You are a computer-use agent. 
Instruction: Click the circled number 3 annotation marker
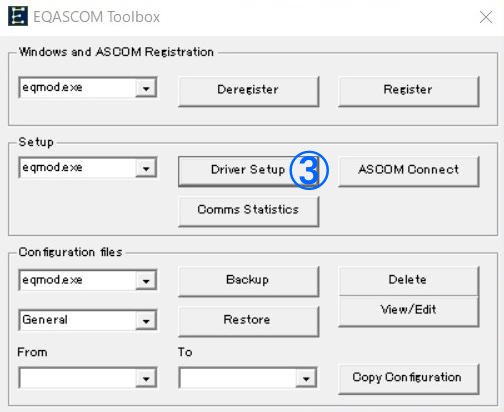coord(309,170)
